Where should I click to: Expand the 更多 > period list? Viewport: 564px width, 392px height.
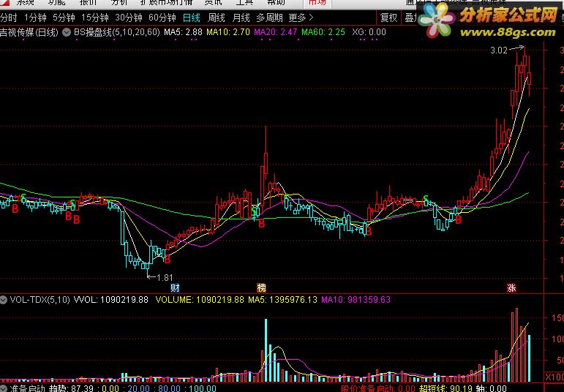coord(301,18)
